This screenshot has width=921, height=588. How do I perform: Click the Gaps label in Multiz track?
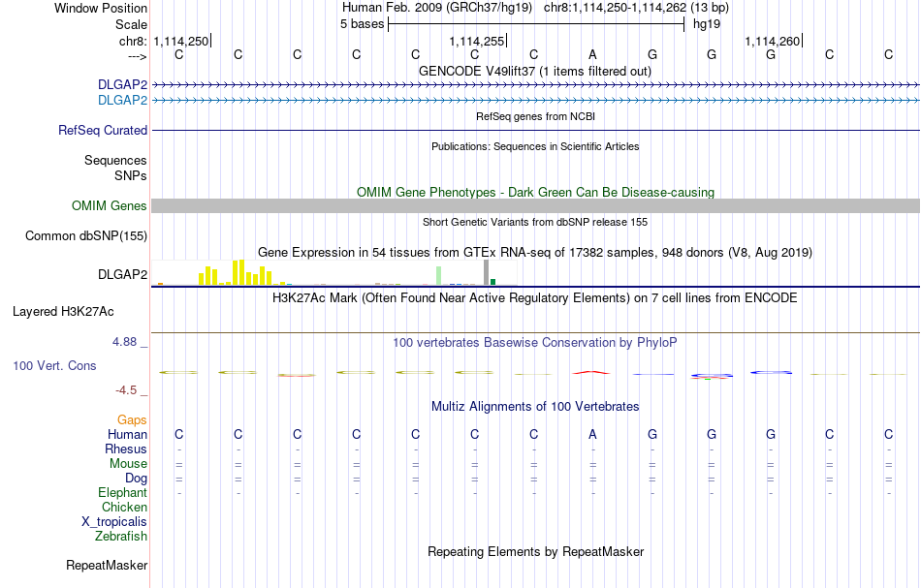[132, 419]
